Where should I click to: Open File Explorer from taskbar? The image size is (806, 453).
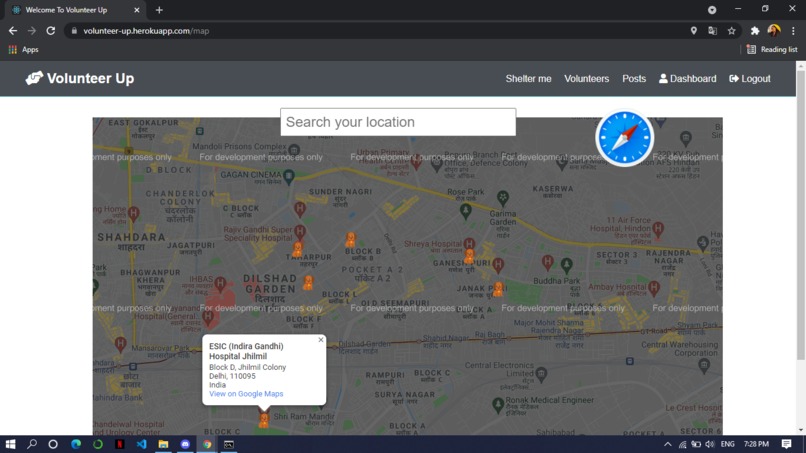[163, 444]
